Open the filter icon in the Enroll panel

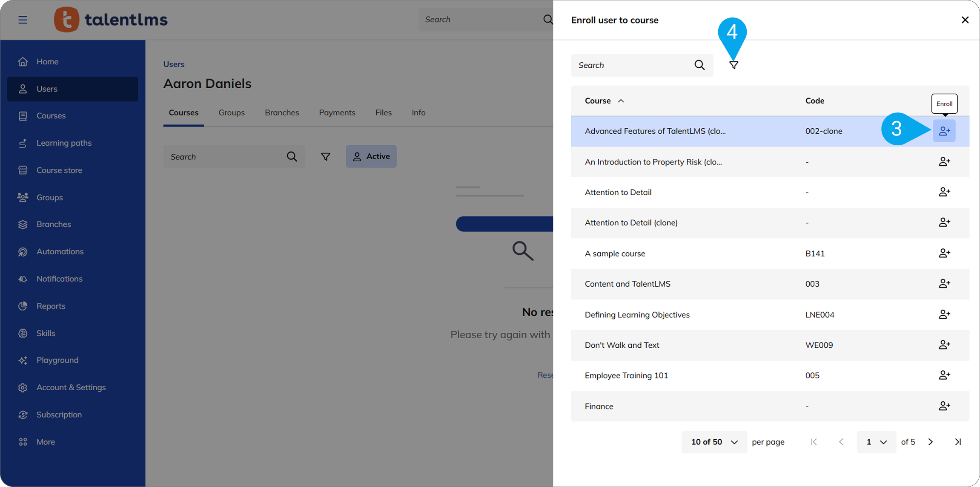[x=734, y=65]
